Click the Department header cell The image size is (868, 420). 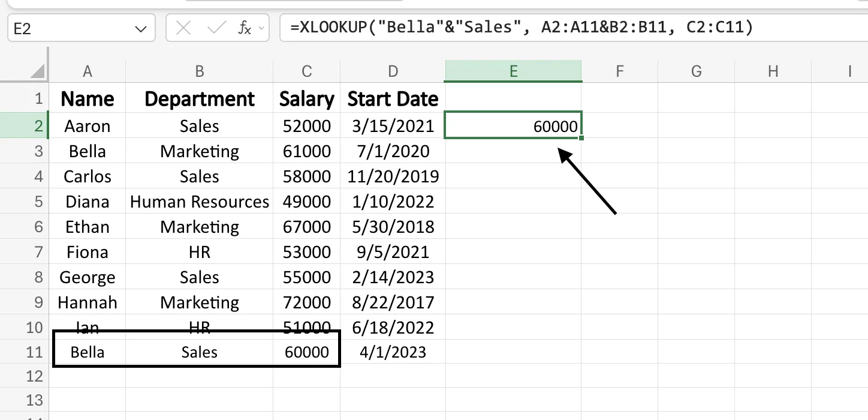[x=200, y=98]
